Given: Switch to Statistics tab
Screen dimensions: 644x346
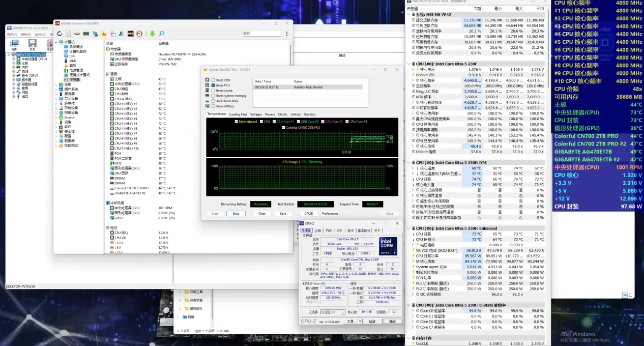Looking at the screenshot, I should pos(309,114).
